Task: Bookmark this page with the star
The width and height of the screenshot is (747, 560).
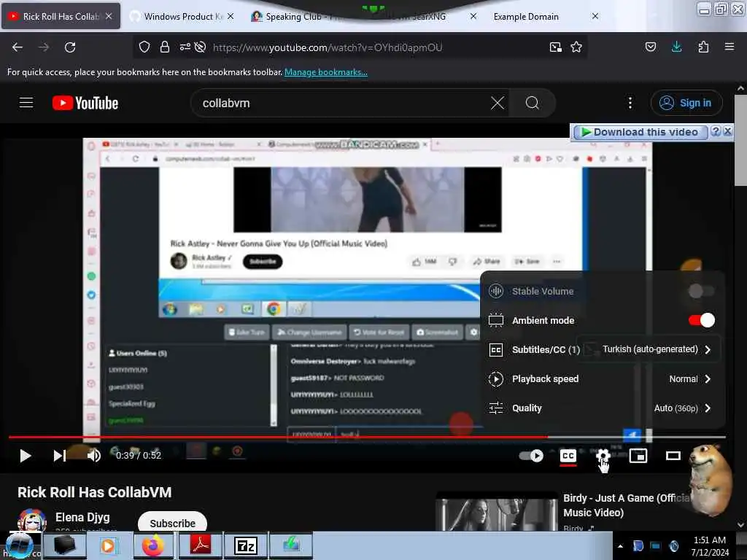Action: (x=576, y=47)
